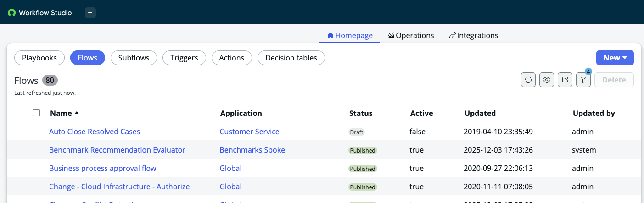This screenshot has width=644, height=203.
Task: Tick the select-all checkbox in header
Action: [x=37, y=113]
